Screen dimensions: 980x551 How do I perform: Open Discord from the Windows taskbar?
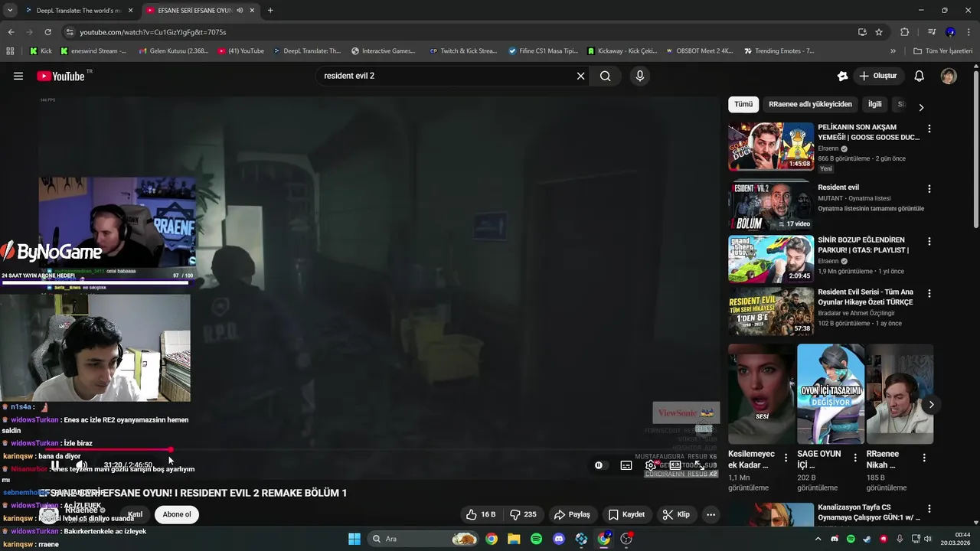[558, 539]
